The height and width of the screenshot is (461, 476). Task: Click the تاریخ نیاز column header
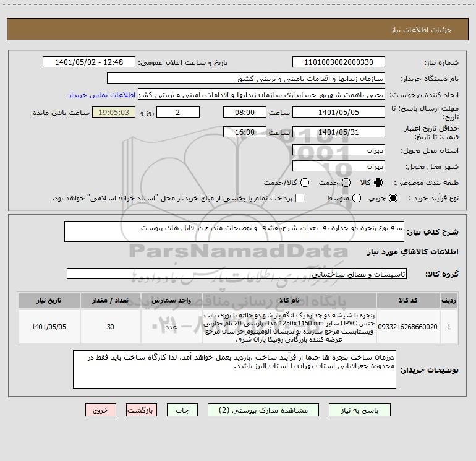tap(49, 300)
